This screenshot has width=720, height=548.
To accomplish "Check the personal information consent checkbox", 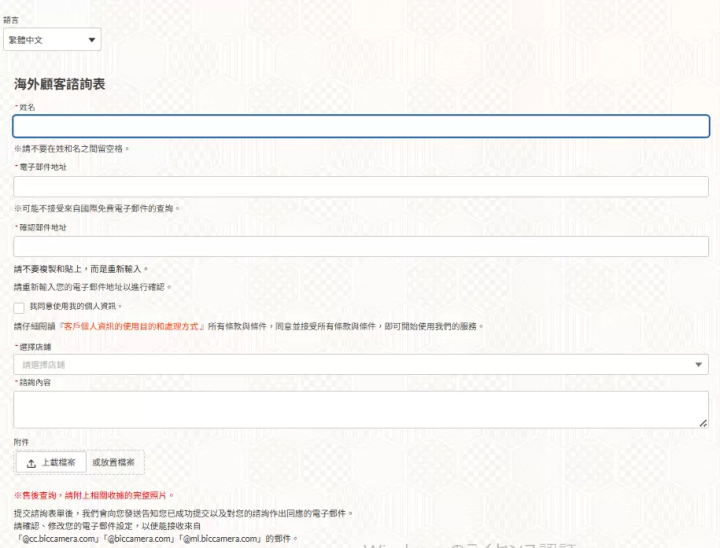I will [19, 307].
